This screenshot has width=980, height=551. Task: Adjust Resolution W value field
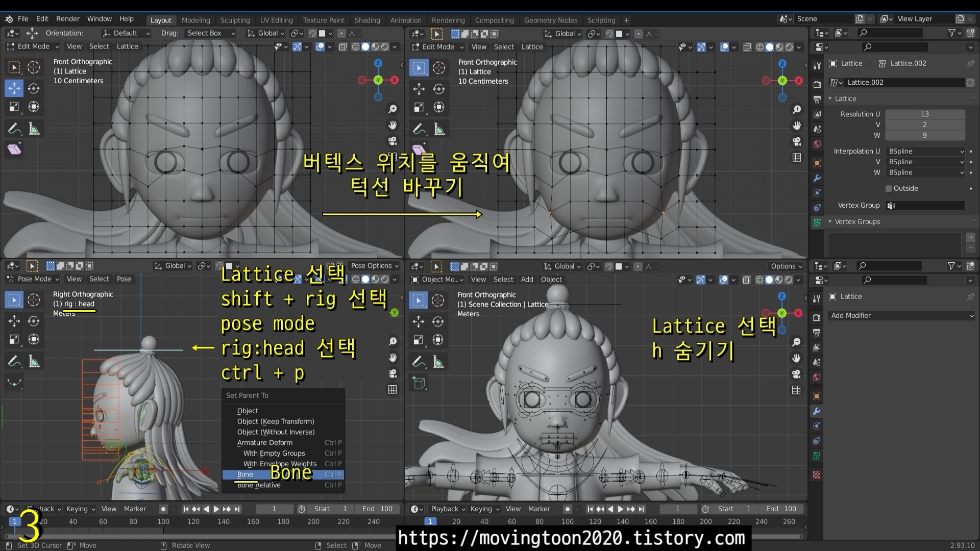[x=925, y=135]
